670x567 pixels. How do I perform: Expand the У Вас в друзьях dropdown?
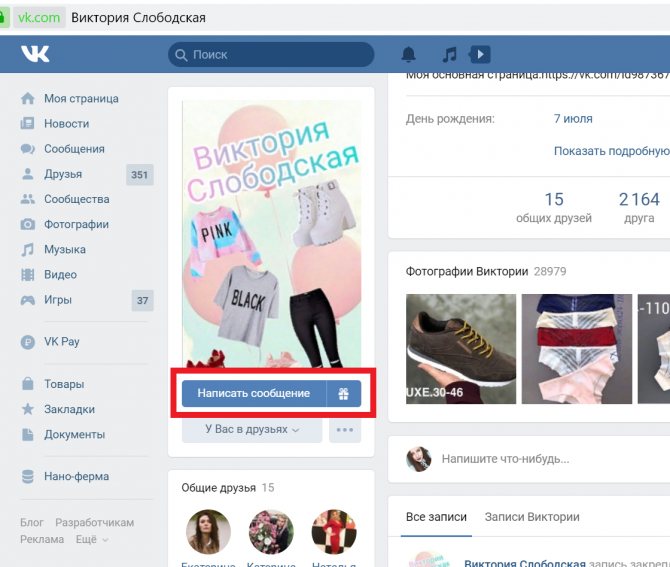[252, 430]
